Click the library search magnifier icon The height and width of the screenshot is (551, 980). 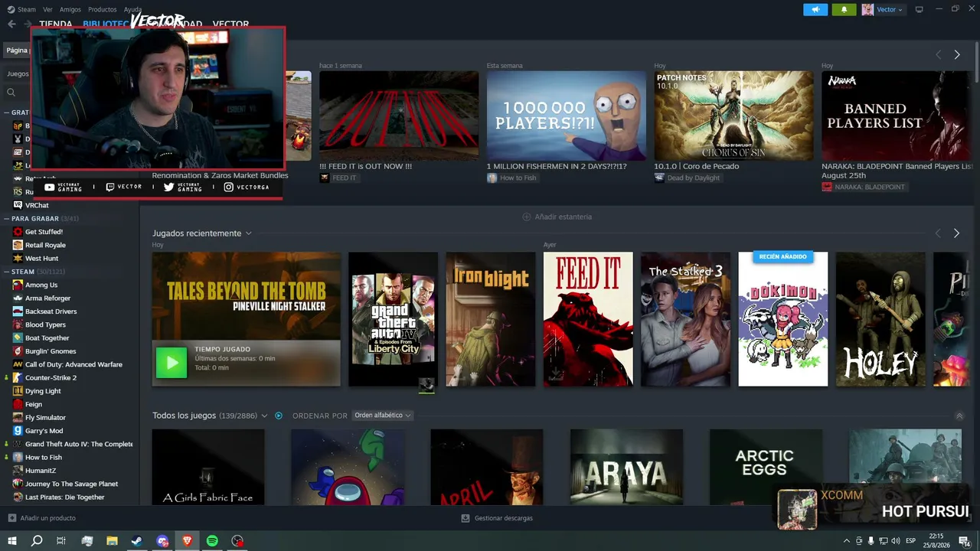point(11,93)
